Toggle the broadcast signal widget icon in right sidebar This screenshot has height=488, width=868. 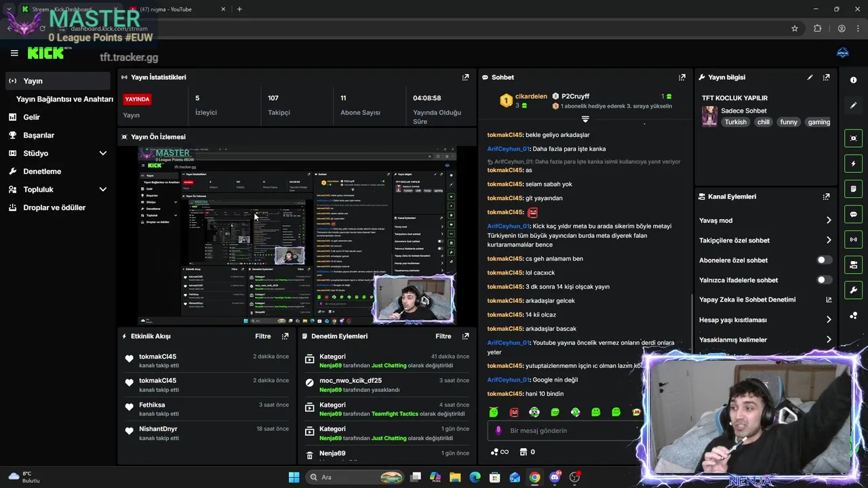(853, 239)
